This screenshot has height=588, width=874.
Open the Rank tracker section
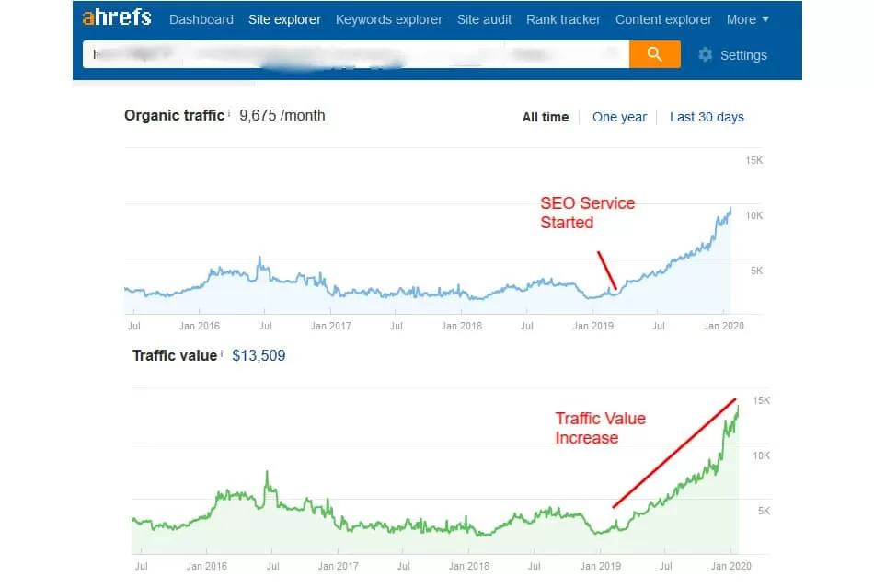click(563, 19)
